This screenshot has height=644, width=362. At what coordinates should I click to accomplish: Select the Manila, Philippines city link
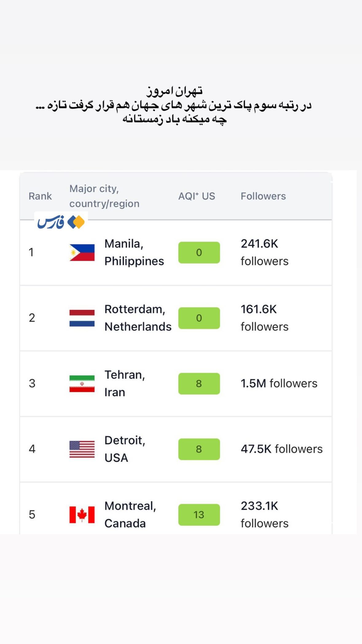(x=134, y=252)
